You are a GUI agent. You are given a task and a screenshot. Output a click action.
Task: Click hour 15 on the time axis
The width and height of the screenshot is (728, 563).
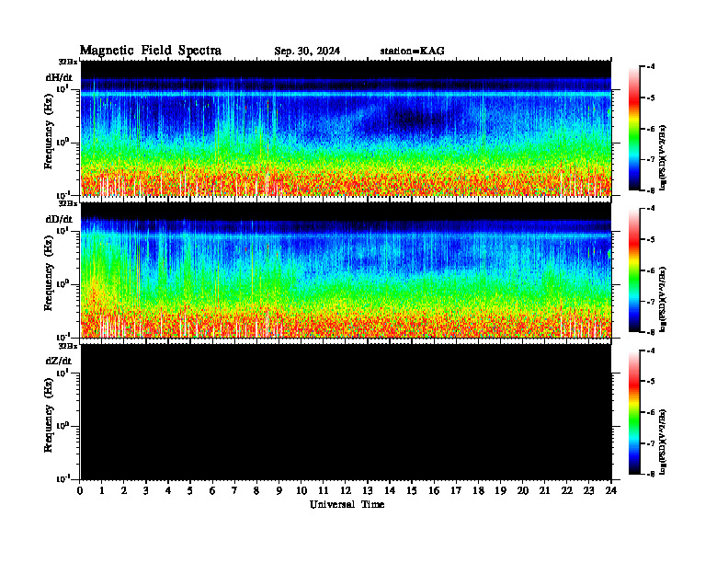(x=412, y=491)
